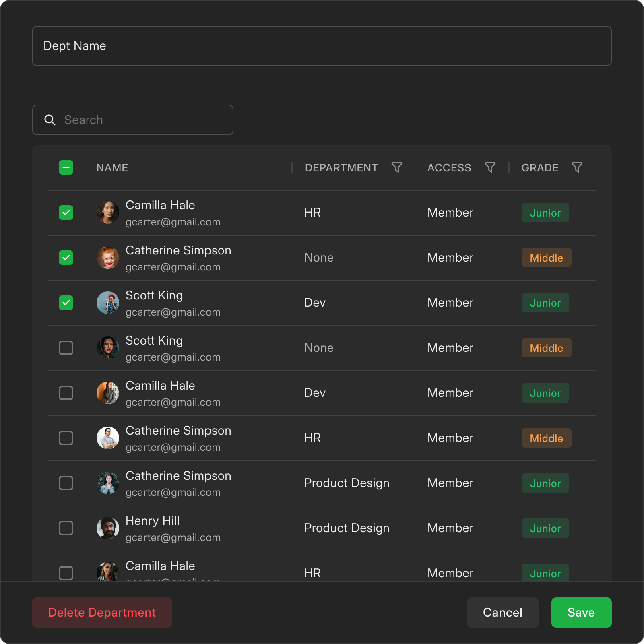
Task: Uncheck Scott King's Dev row checkbox
Action: [66, 303]
